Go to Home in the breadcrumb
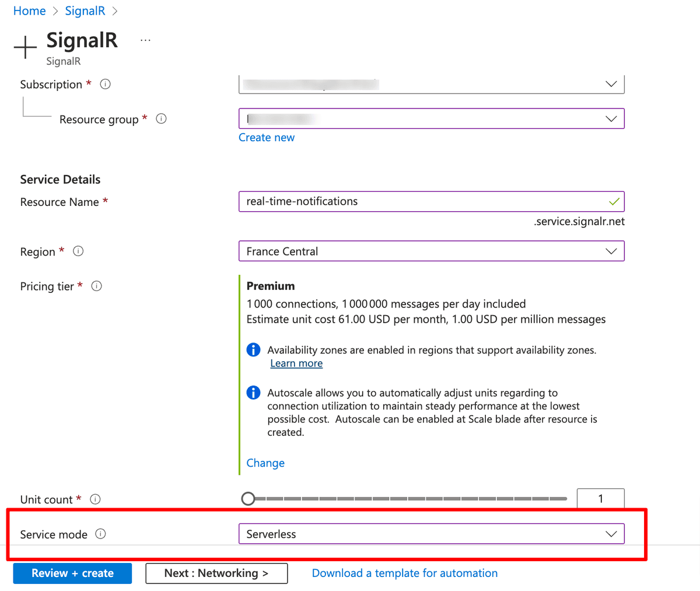This screenshot has width=700, height=591. 30,11
